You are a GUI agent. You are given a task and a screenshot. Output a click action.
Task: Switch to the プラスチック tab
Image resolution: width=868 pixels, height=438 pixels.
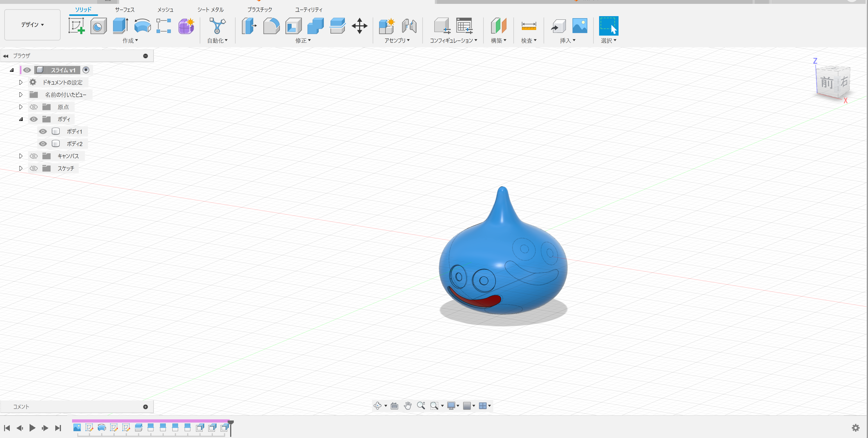pos(260,10)
